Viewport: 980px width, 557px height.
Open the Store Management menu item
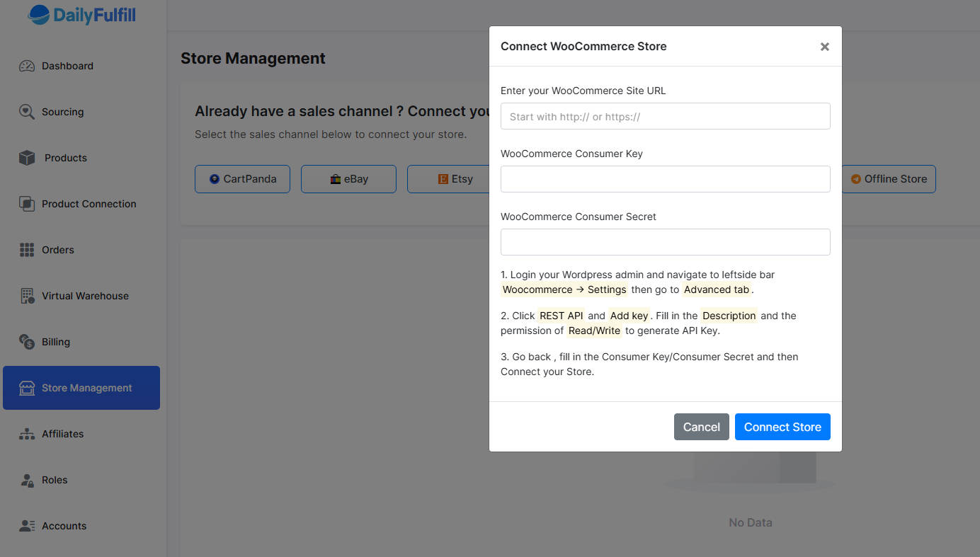tap(81, 388)
